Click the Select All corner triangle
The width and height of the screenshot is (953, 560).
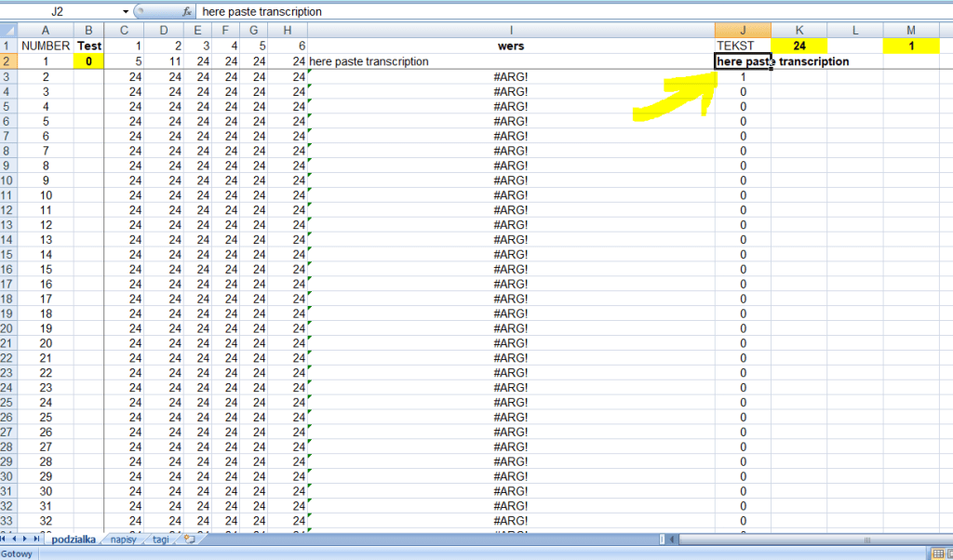[8, 31]
